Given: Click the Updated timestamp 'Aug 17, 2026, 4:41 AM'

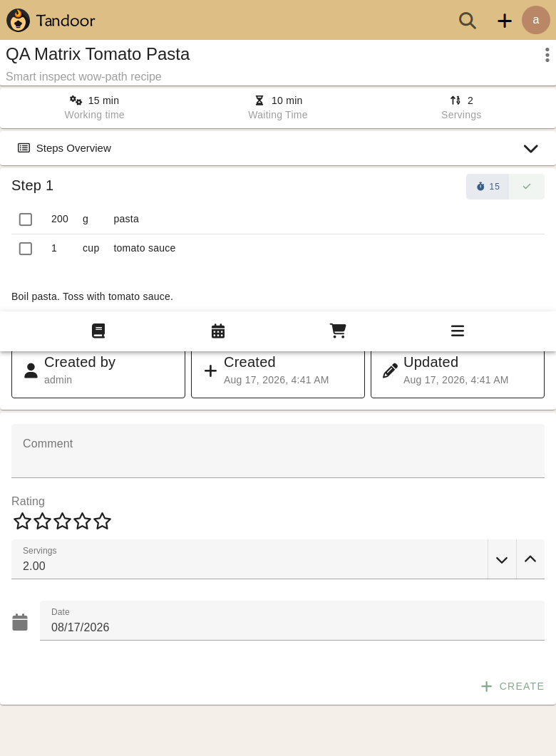Looking at the screenshot, I should pos(455,380).
